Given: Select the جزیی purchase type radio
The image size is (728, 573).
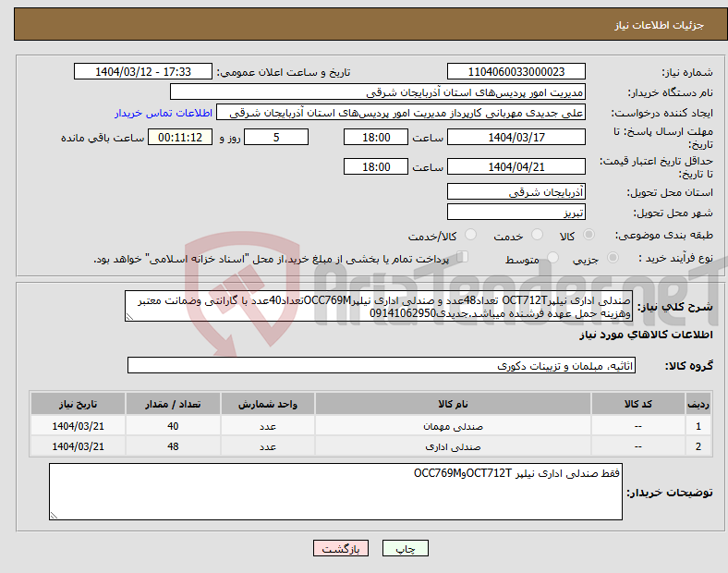Looking at the screenshot, I should 613,257.
